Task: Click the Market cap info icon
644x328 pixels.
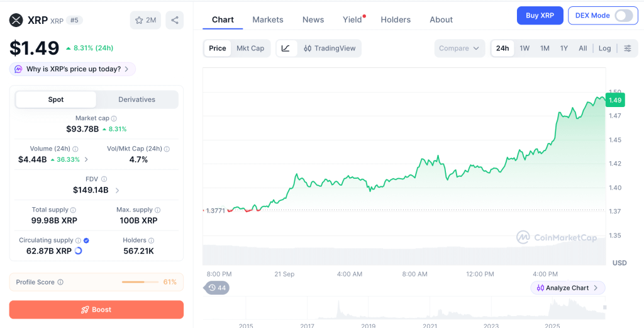Action: (114, 118)
